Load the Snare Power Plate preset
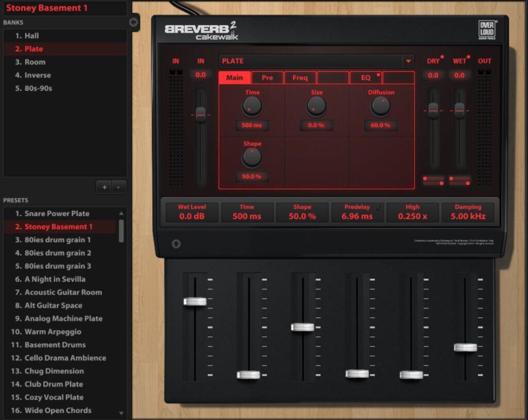Screen dimensions: 528x420 coord(61,214)
